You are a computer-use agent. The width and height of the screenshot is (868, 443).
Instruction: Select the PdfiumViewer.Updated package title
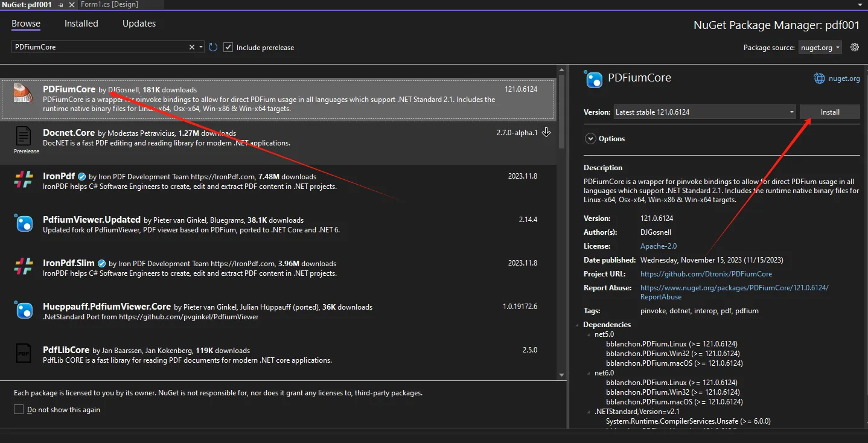pos(92,220)
